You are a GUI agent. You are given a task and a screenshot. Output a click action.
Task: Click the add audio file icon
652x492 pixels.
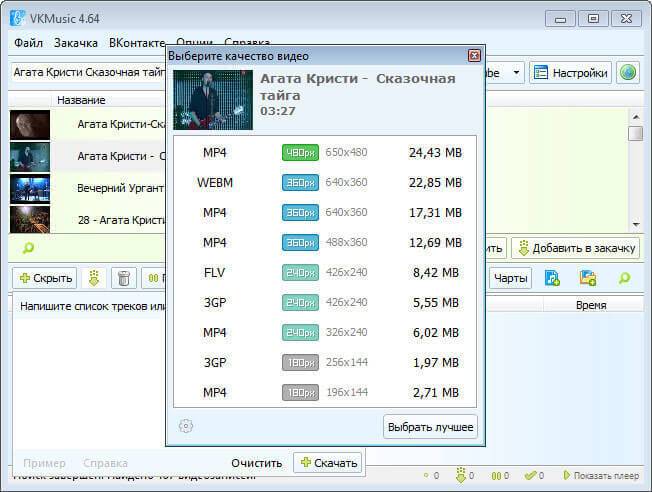[552, 278]
